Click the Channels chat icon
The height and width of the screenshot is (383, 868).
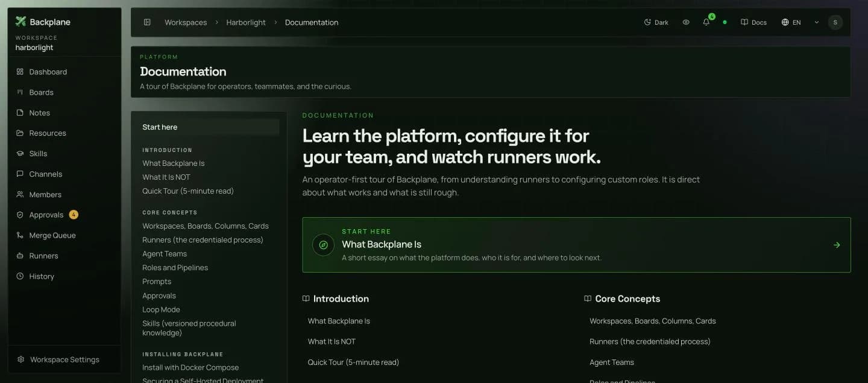click(x=20, y=174)
